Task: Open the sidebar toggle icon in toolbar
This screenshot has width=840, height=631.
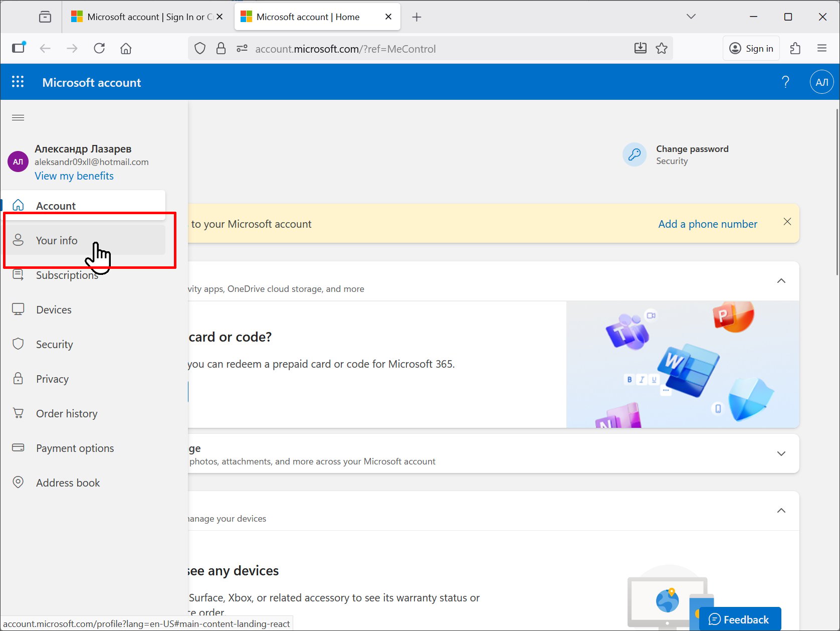Action: (19, 48)
